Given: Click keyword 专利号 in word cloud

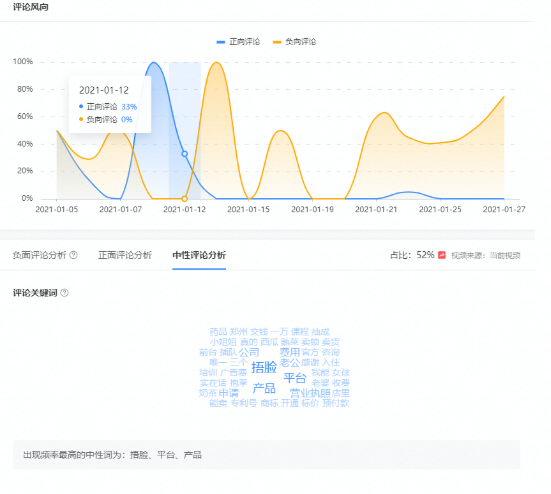Looking at the screenshot, I should click(x=244, y=403).
